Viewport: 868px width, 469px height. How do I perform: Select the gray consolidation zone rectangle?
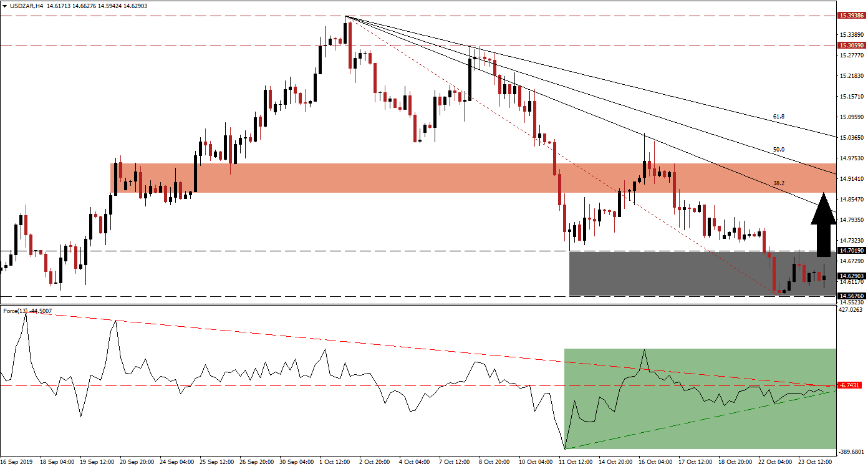click(624, 274)
